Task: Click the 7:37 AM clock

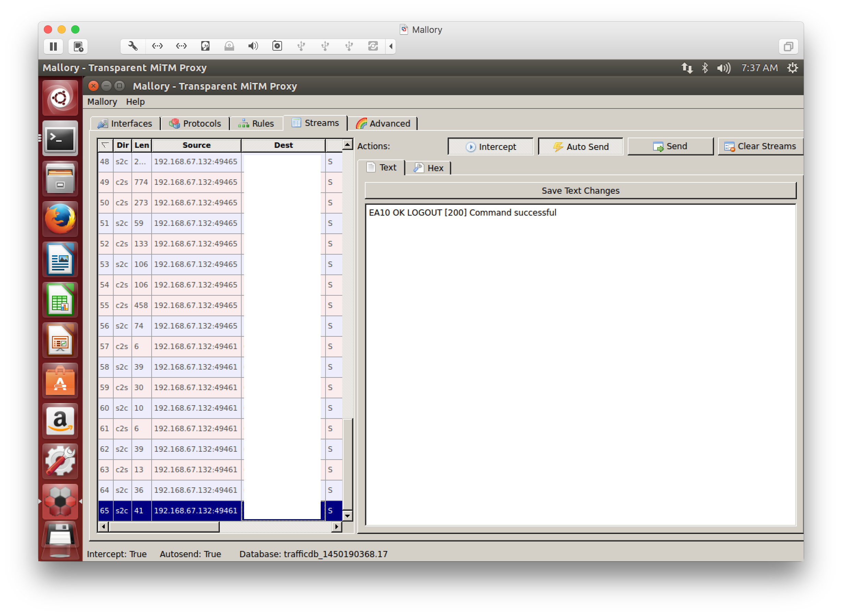Action: click(759, 68)
